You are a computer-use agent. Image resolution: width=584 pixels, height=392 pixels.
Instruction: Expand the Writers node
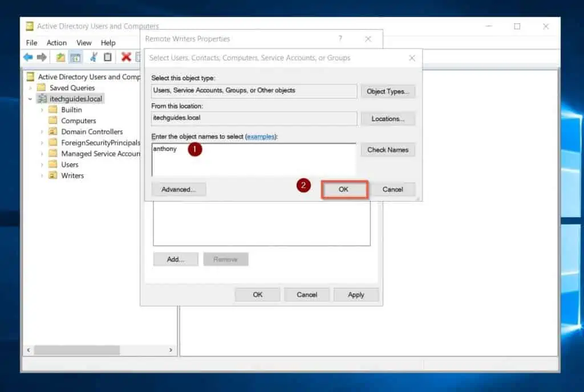42,176
